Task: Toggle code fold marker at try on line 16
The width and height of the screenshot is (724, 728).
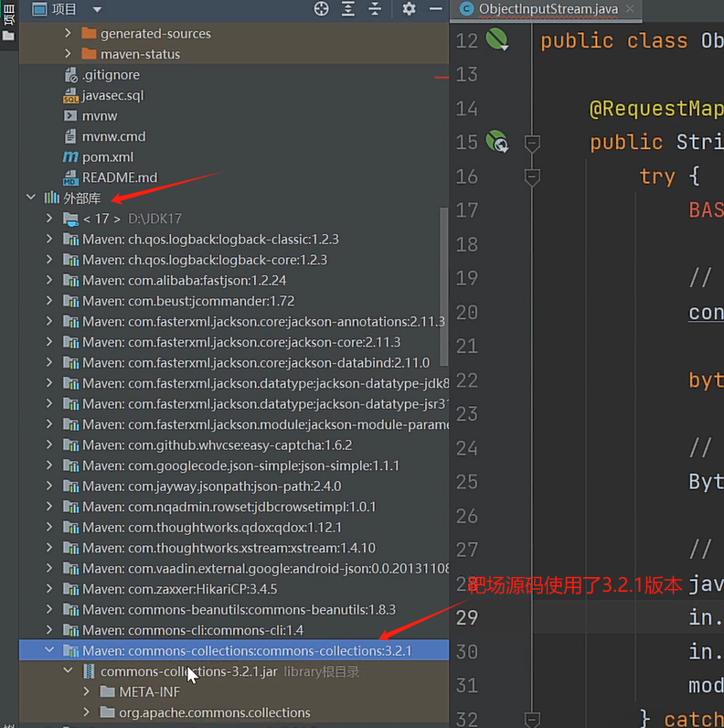Action: 530,176
